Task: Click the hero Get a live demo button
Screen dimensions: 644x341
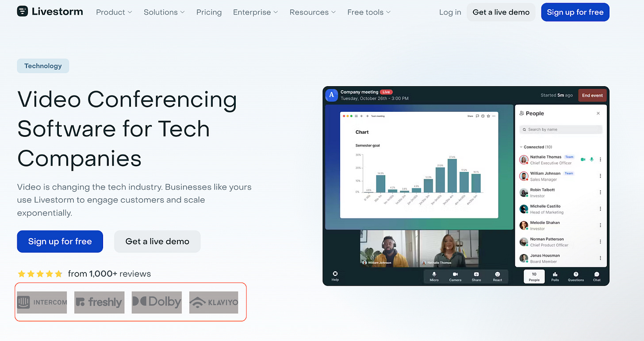Action: (157, 242)
